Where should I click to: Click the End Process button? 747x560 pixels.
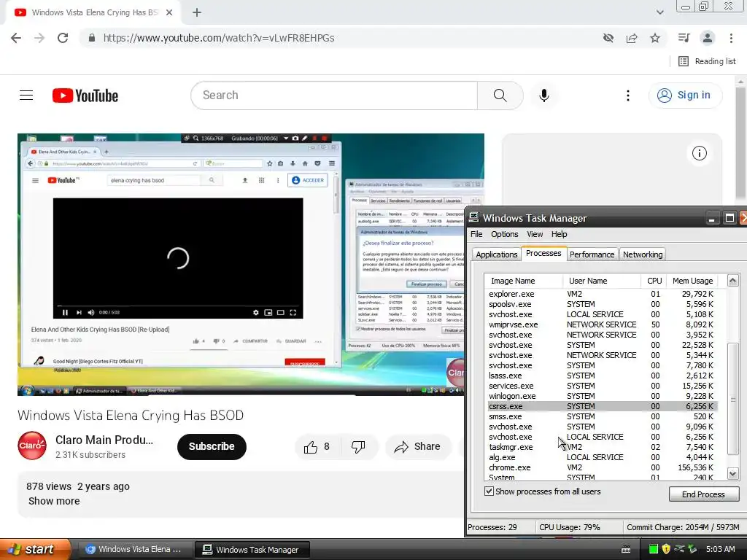[x=704, y=494]
